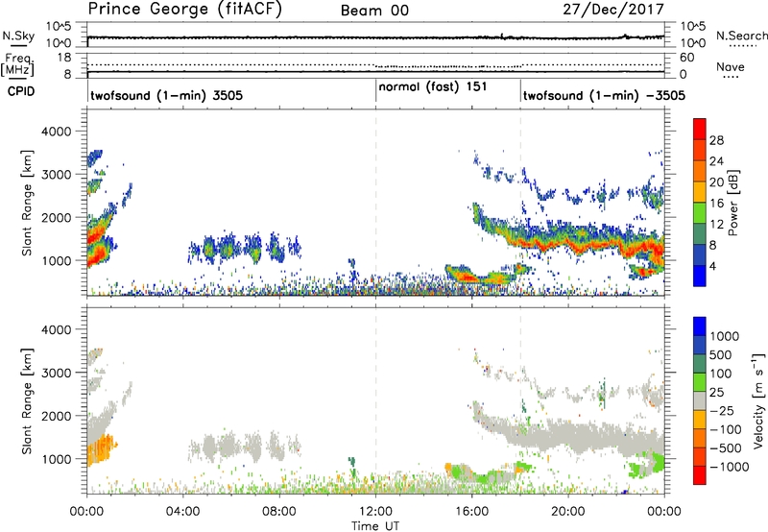768x532 pixels.
Task: Click the 'N.Sky' legend label
Action: coord(18,36)
